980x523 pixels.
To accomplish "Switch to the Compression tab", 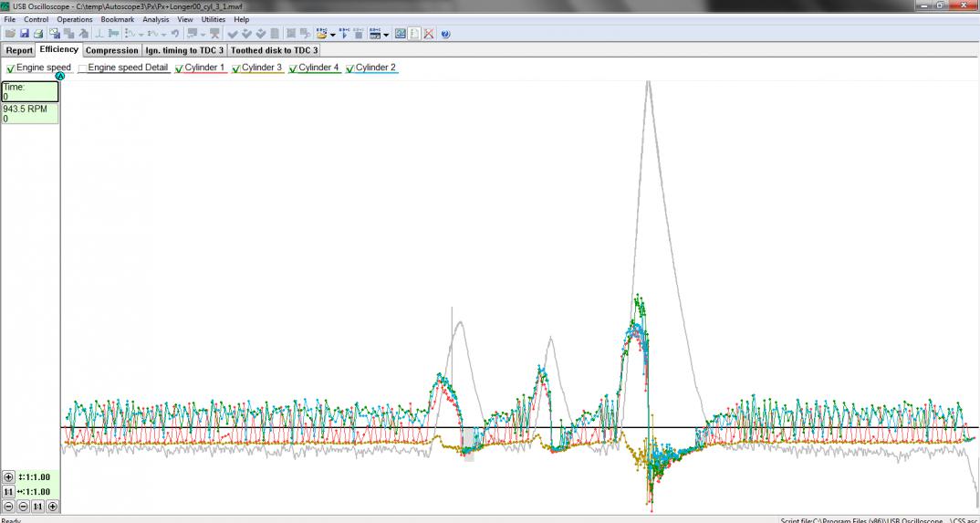I will [x=112, y=50].
